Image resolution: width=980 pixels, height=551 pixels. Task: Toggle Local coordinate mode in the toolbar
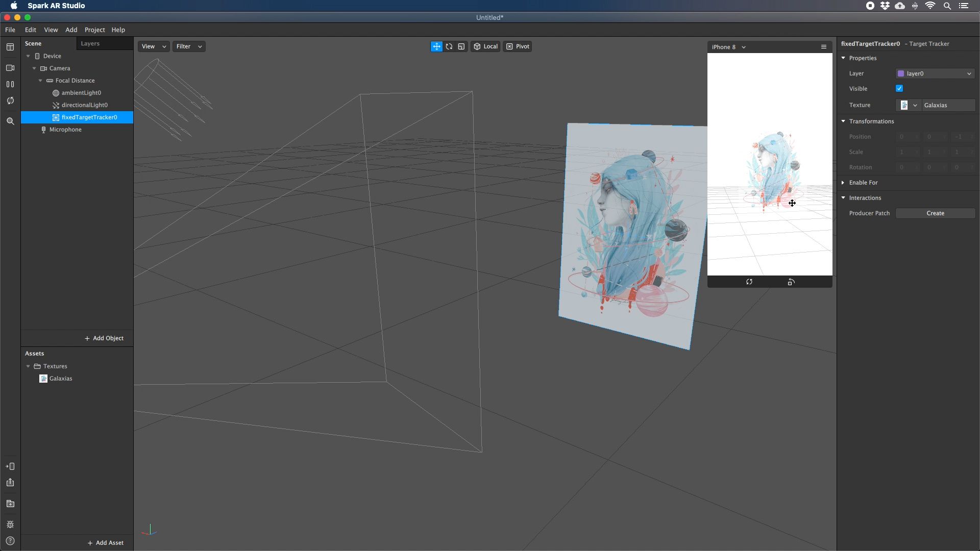485,46
